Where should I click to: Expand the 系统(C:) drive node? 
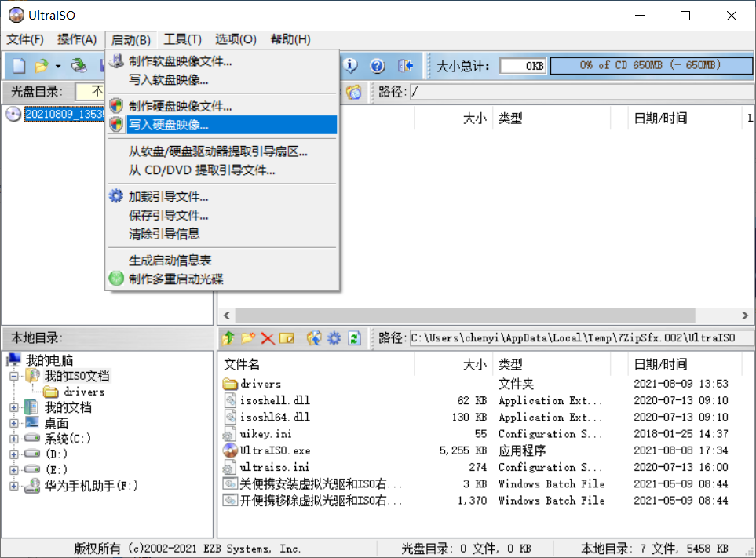(x=14, y=439)
